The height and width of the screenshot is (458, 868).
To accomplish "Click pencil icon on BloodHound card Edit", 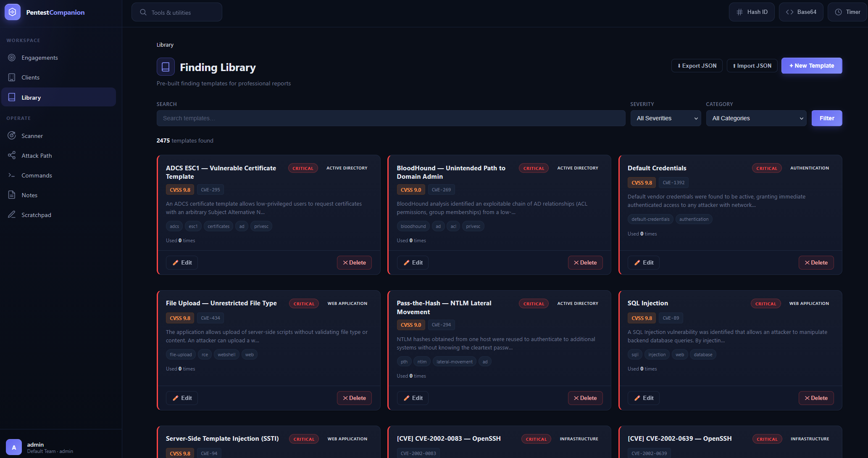I will pos(407,262).
